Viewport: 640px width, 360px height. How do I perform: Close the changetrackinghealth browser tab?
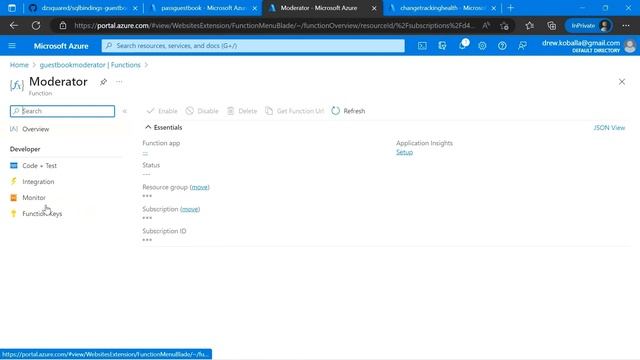[x=493, y=8]
